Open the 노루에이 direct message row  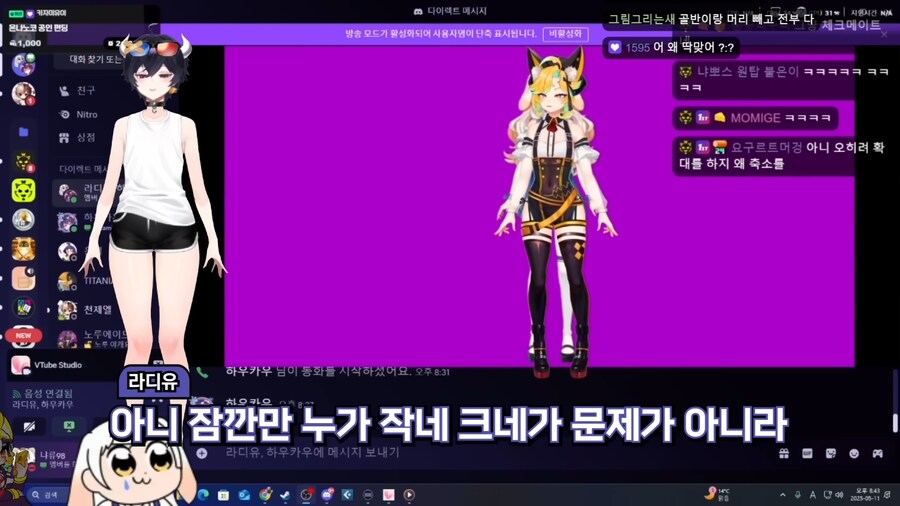(x=90, y=338)
